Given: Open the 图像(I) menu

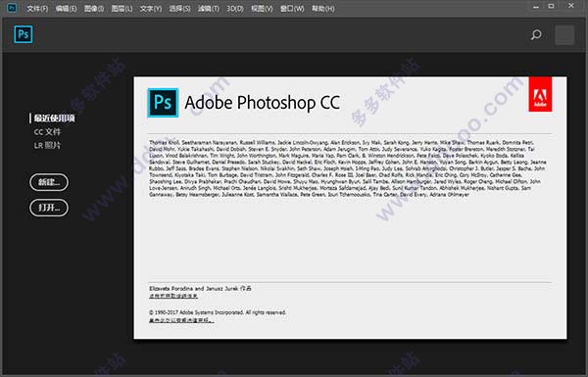Looking at the screenshot, I should [x=94, y=8].
